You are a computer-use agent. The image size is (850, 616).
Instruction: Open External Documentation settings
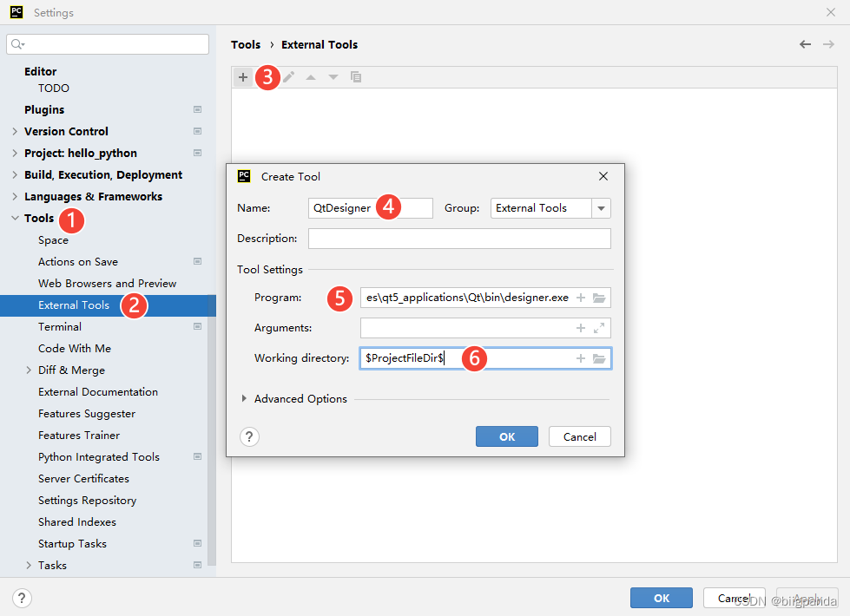(x=98, y=391)
